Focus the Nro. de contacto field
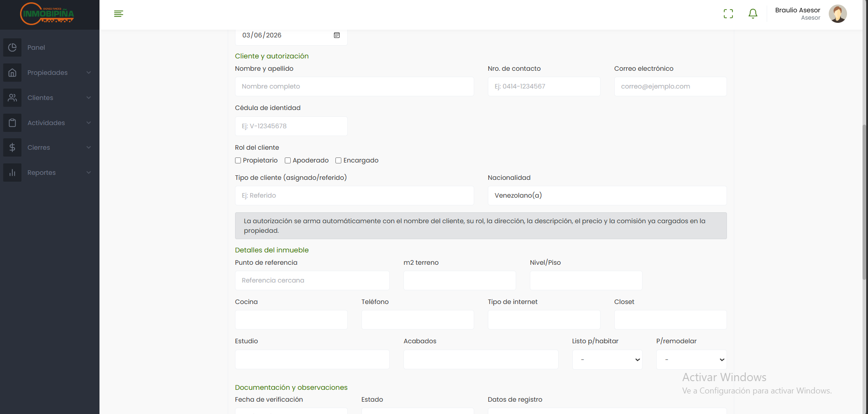Viewport: 868px width, 414px height. tap(544, 86)
